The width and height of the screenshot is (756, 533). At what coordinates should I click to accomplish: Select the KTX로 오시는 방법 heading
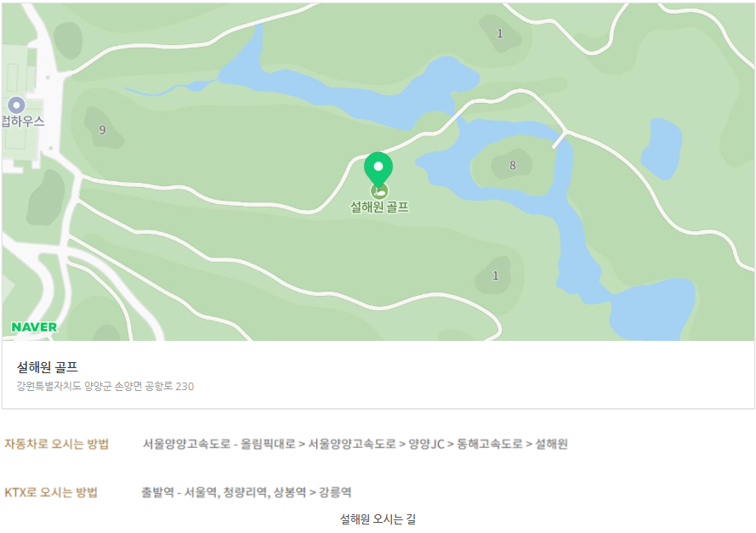(x=51, y=492)
